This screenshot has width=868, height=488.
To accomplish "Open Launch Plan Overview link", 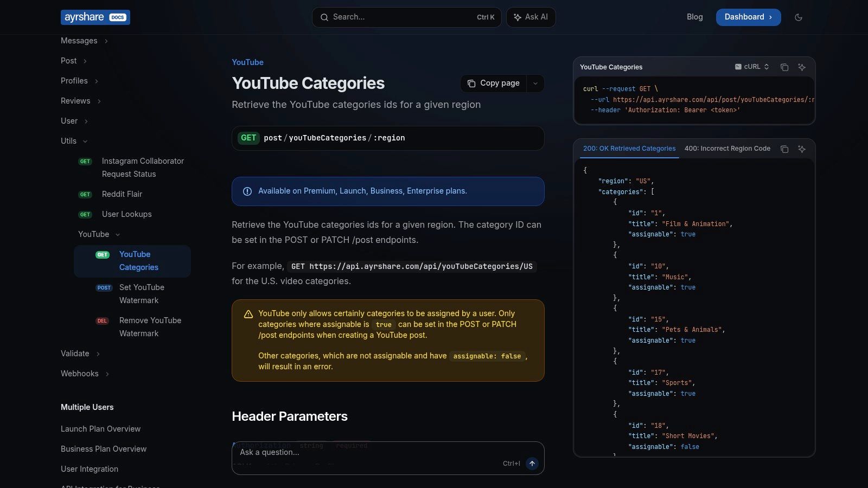I will (100, 429).
